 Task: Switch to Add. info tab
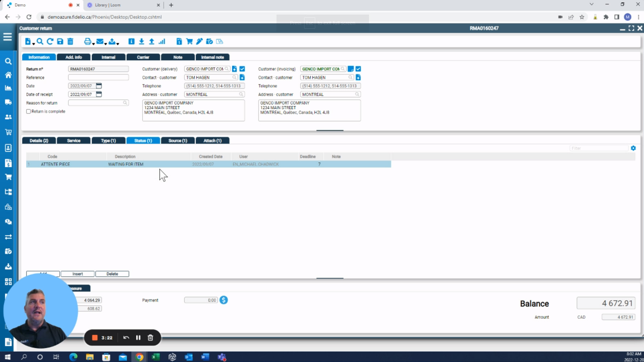(x=73, y=57)
